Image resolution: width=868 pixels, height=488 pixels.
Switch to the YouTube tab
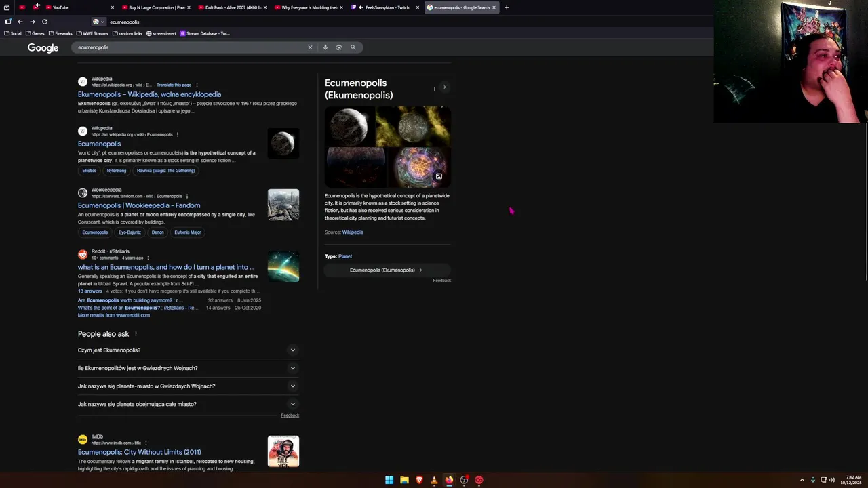coord(81,7)
